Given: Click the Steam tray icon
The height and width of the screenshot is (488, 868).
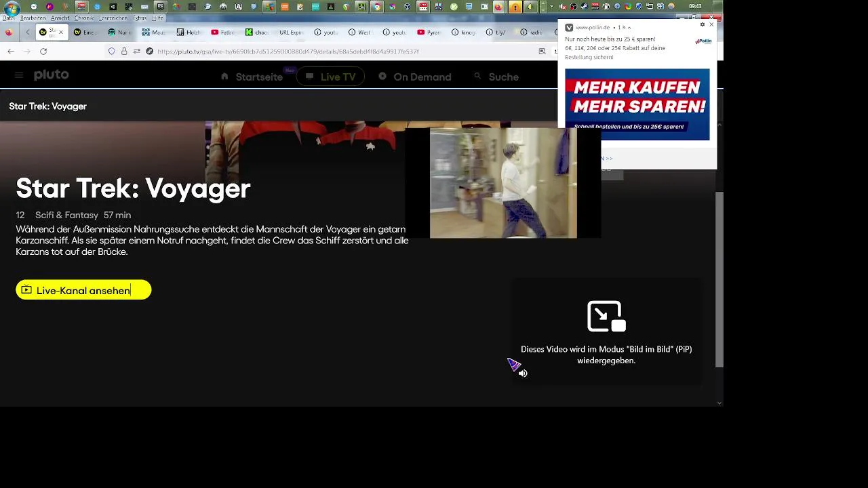Looking at the screenshot, I should [x=585, y=7].
